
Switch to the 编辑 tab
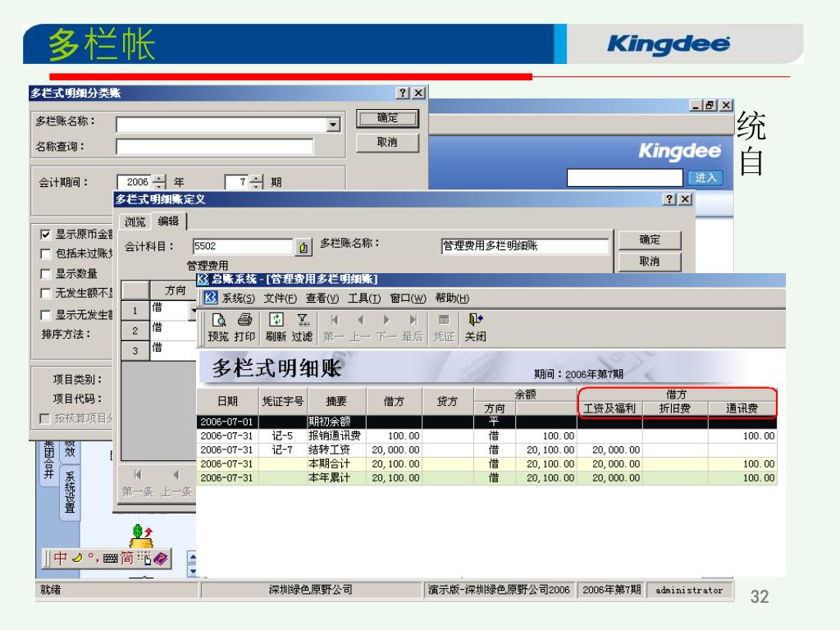[x=168, y=221]
